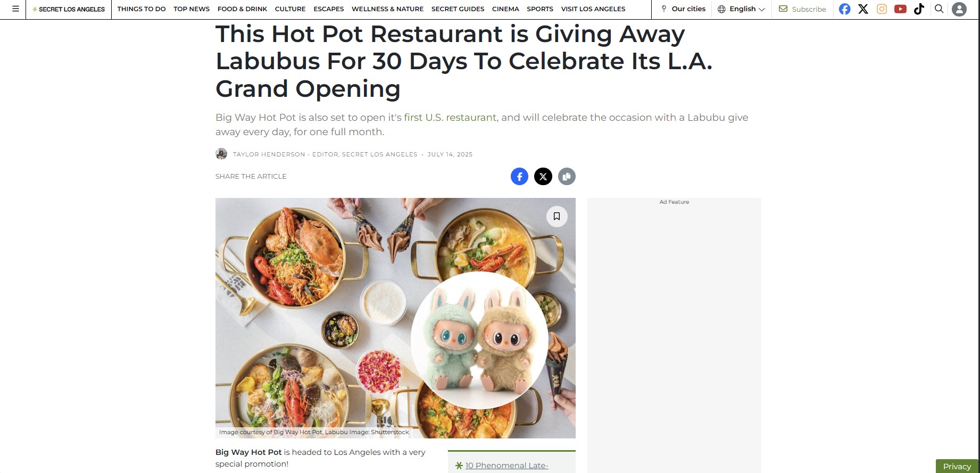Click the search magnifier icon
Image resolution: width=980 pixels, height=473 pixels.
(939, 9)
